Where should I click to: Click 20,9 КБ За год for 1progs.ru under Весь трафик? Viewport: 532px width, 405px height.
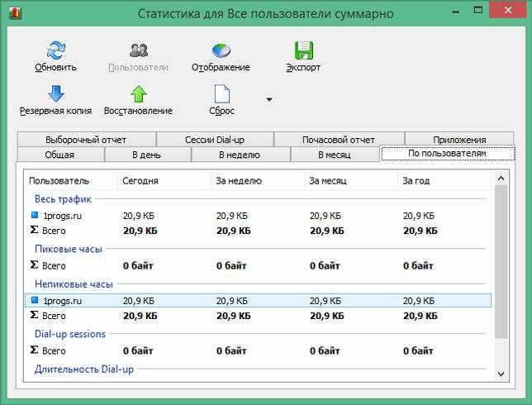[x=419, y=216]
